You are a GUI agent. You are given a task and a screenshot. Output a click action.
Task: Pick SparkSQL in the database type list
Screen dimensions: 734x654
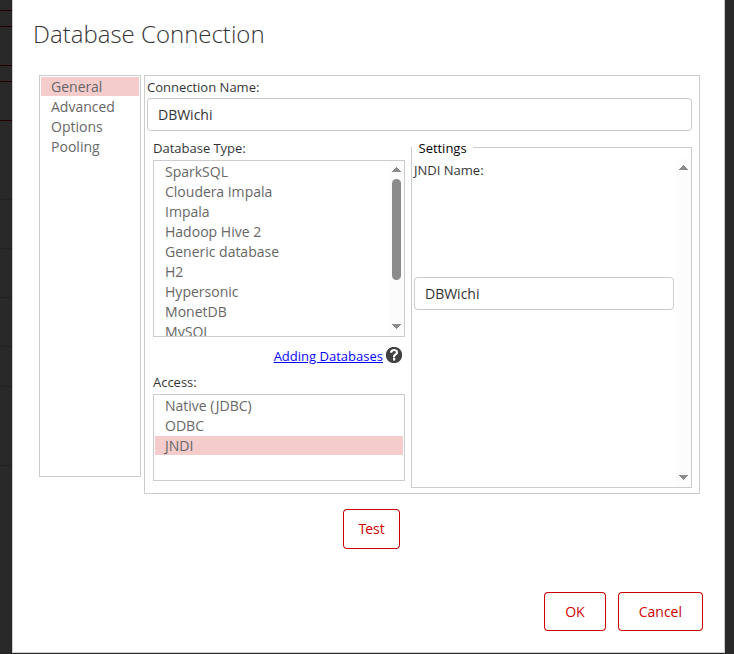click(x=196, y=172)
